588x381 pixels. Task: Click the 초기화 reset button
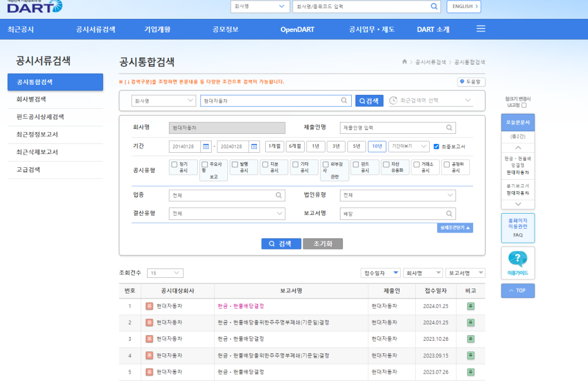[x=323, y=243]
